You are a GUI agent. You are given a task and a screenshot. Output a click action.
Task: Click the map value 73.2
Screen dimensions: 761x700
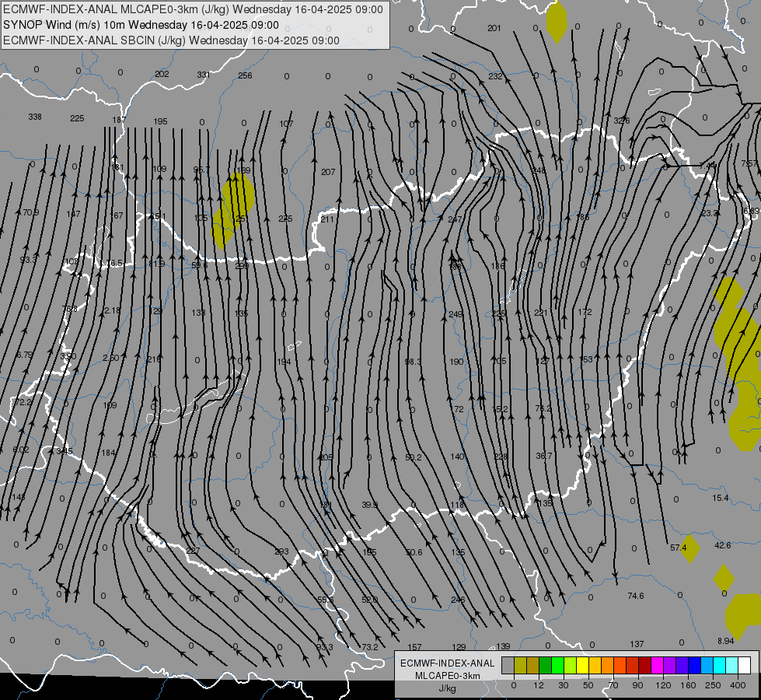pos(369,647)
